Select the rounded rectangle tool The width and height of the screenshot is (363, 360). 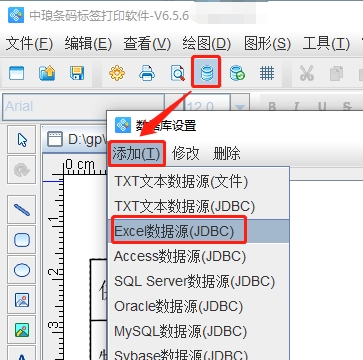22,240
